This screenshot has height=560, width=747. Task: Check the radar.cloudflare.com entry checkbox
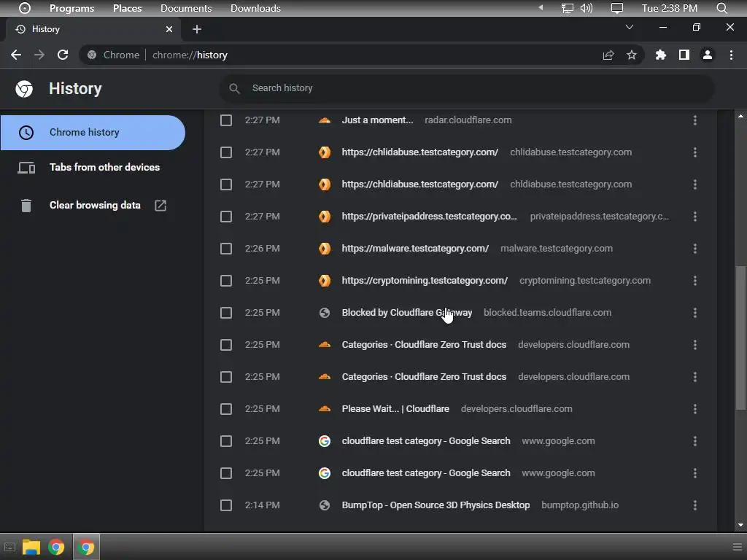[x=226, y=120]
